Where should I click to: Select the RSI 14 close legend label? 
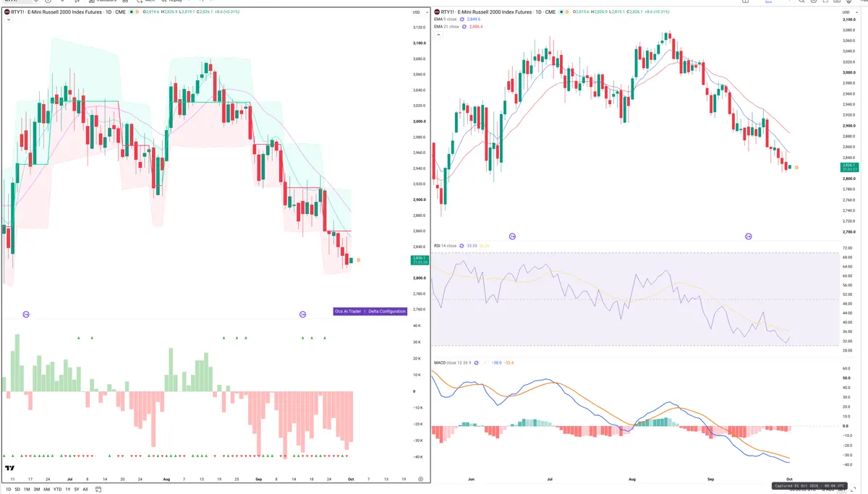pos(445,246)
